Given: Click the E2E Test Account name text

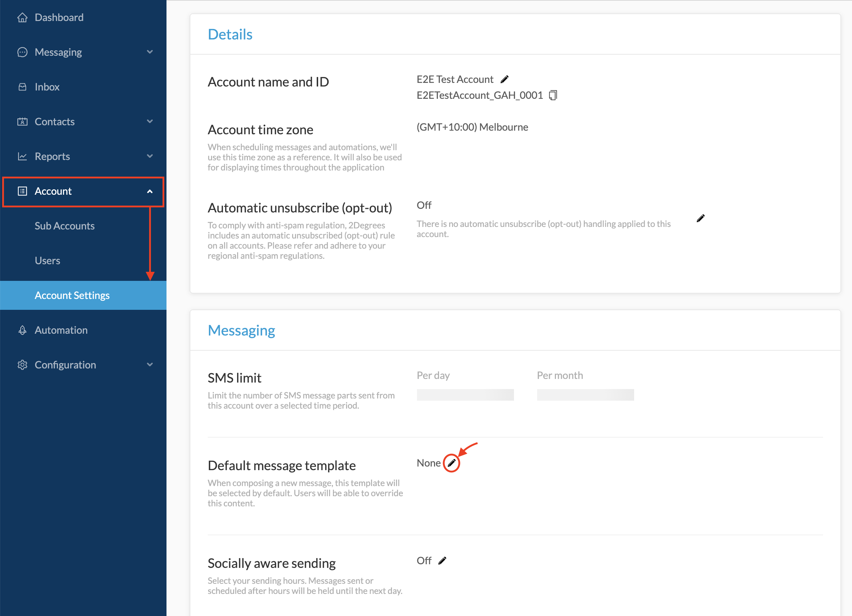Looking at the screenshot, I should 455,79.
